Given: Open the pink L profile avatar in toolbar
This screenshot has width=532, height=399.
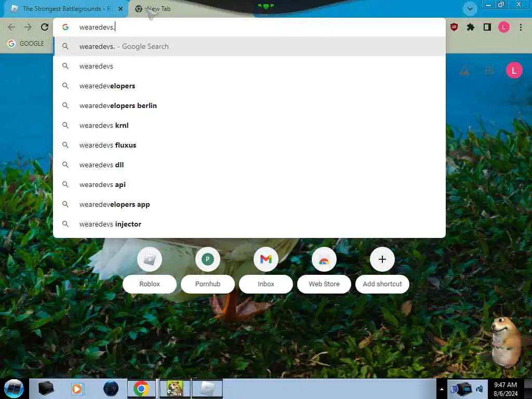Looking at the screenshot, I should click(x=504, y=27).
